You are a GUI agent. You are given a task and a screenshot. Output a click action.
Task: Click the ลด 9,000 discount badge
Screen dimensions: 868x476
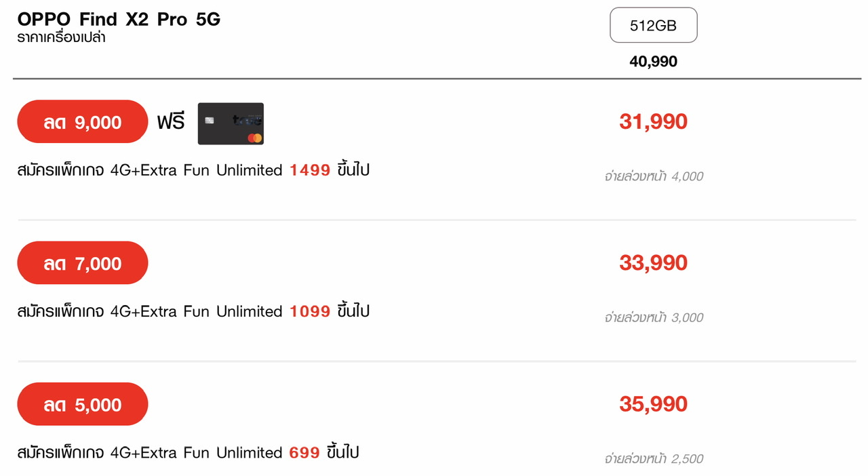[x=83, y=122]
